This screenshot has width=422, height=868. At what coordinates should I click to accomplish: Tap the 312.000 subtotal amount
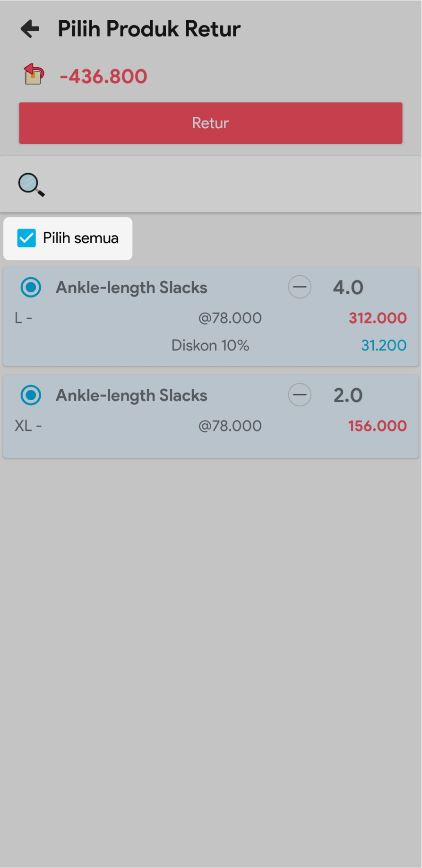(378, 318)
